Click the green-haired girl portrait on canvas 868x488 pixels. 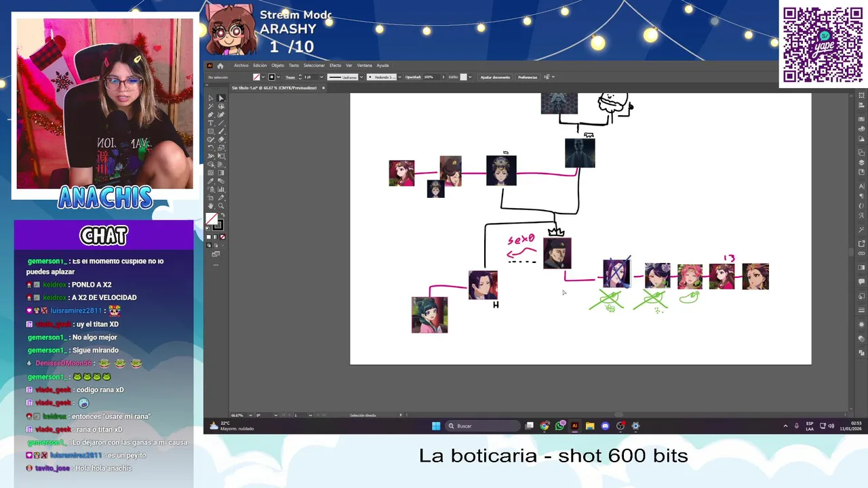429,314
